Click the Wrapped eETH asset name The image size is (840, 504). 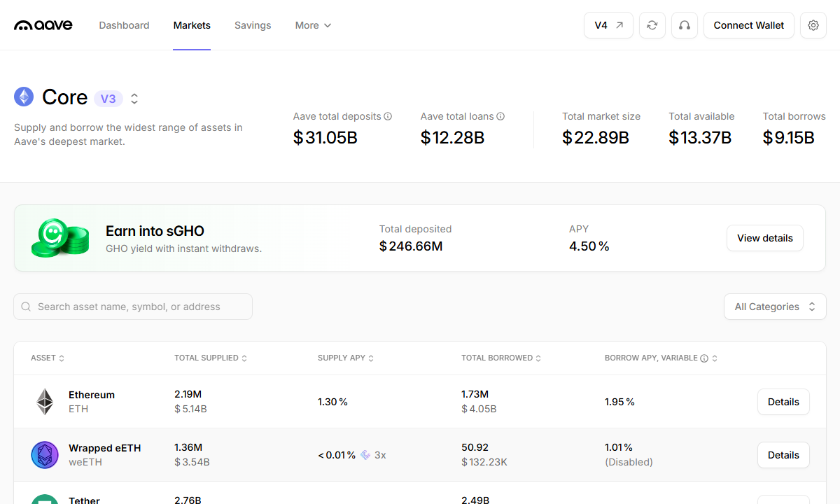click(x=105, y=448)
